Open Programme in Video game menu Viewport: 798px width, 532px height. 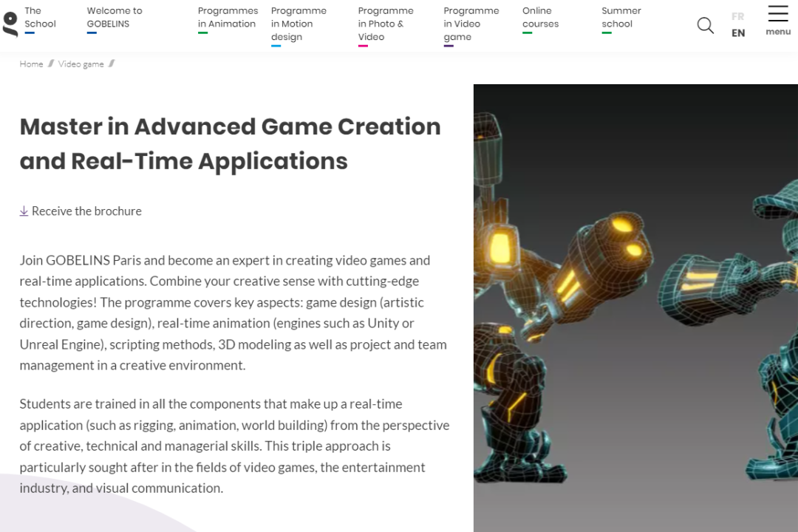point(471,24)
